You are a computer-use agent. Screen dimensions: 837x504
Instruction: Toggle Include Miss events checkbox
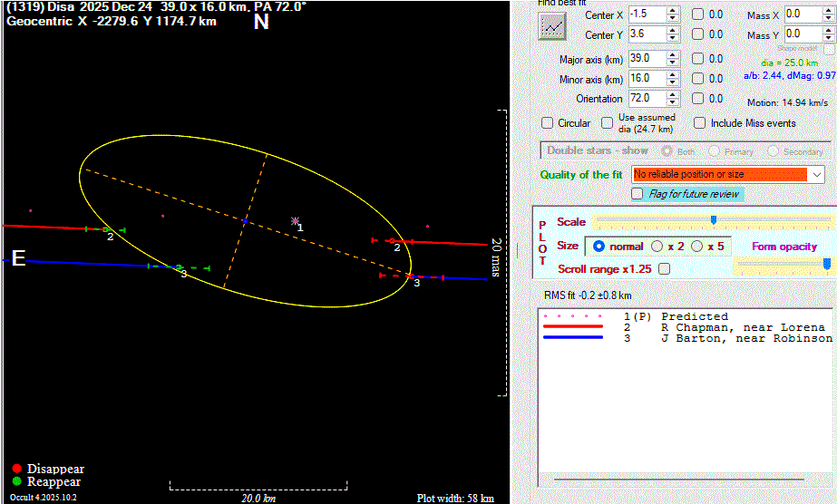tap(700, 123)
